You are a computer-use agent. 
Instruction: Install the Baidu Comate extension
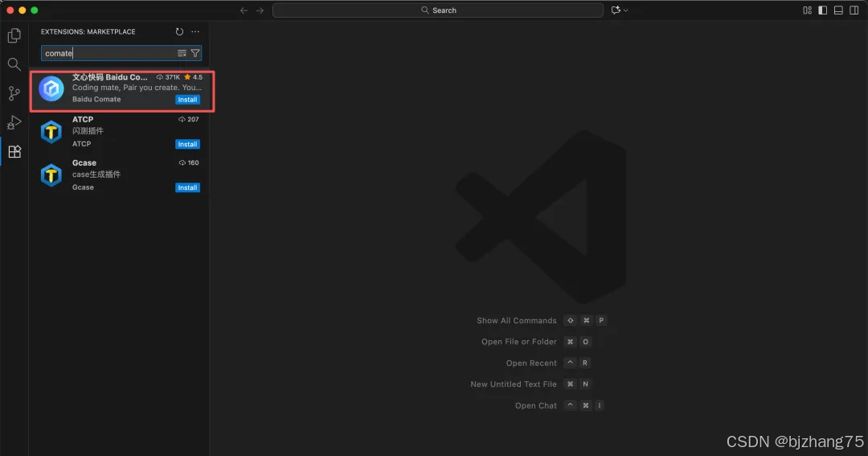[x=187, y=100]
